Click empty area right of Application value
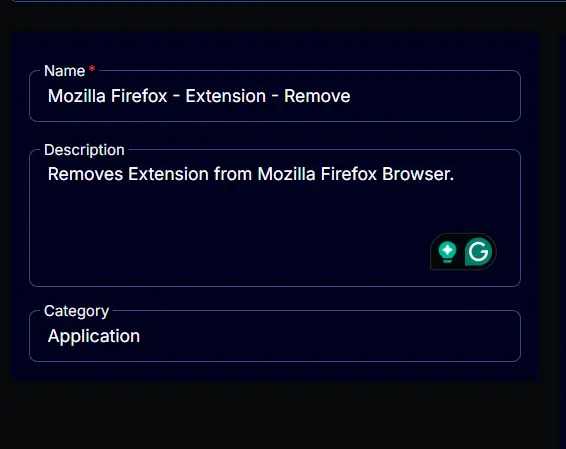The height and width of the screenshot is (449, 566). coord(325,336)
